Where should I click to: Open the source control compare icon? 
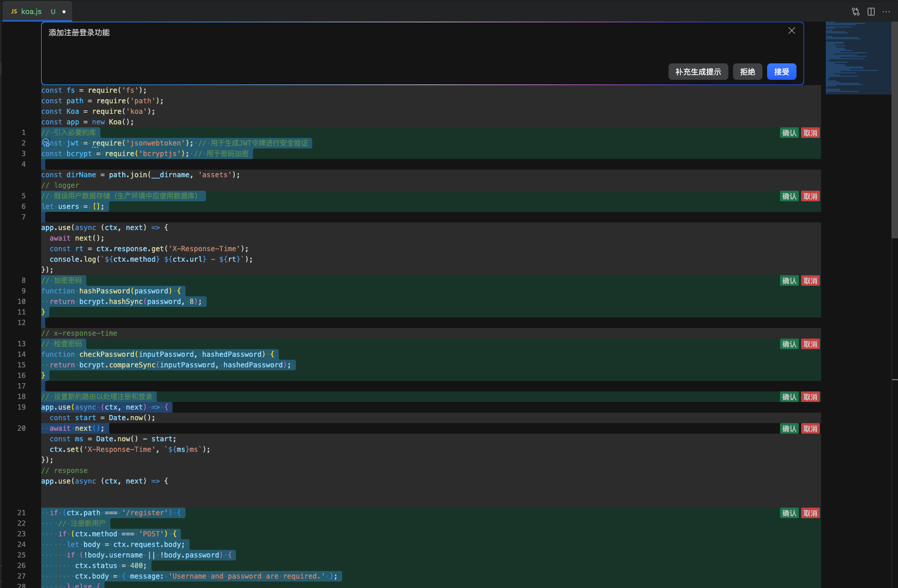coord(856,12)
